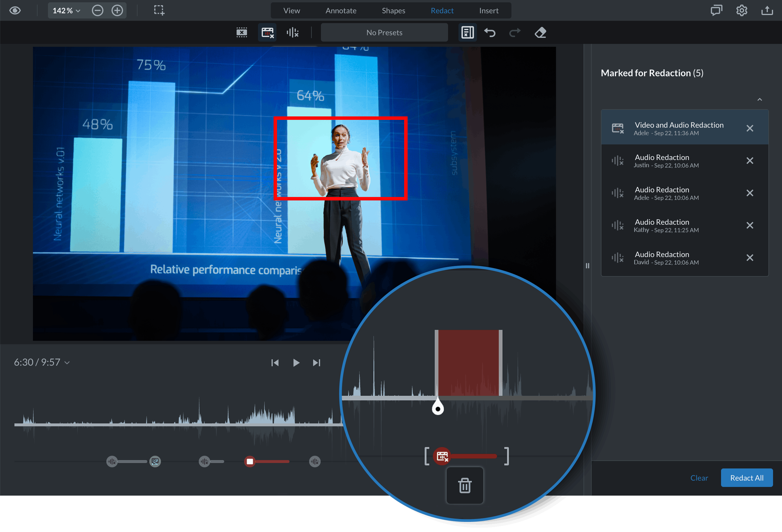Play the video

(x=296, y=363)
